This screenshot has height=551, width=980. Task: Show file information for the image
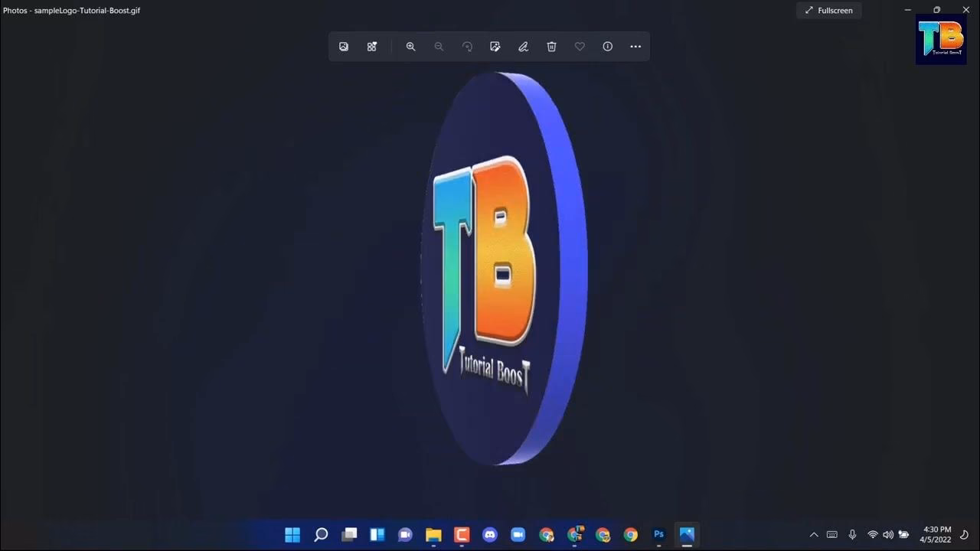[607, 46]
